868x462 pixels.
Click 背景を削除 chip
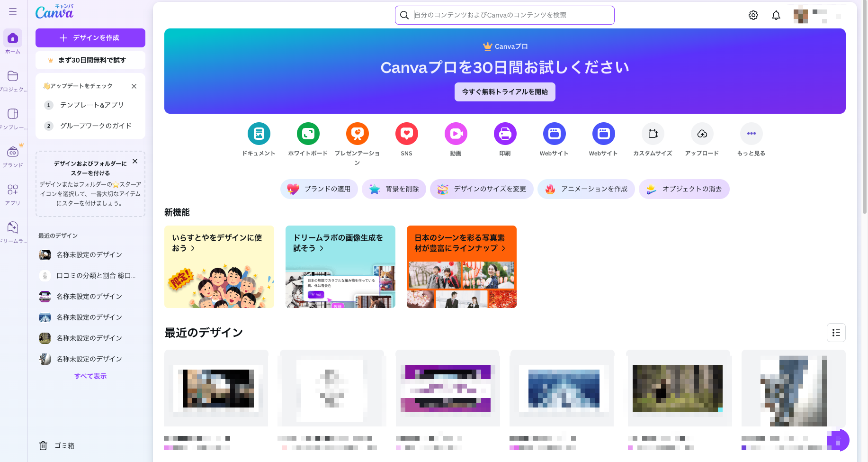tap(394, 189)
